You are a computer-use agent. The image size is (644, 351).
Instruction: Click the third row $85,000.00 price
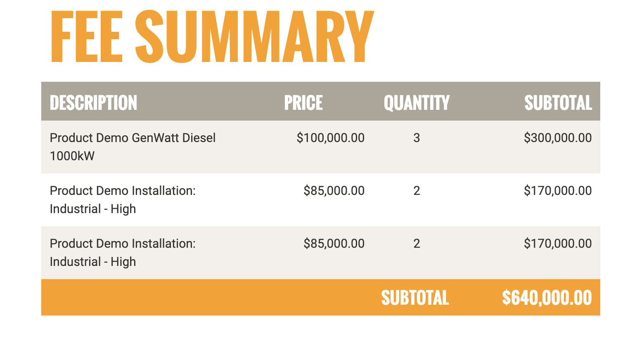click(x=334, y=243)
